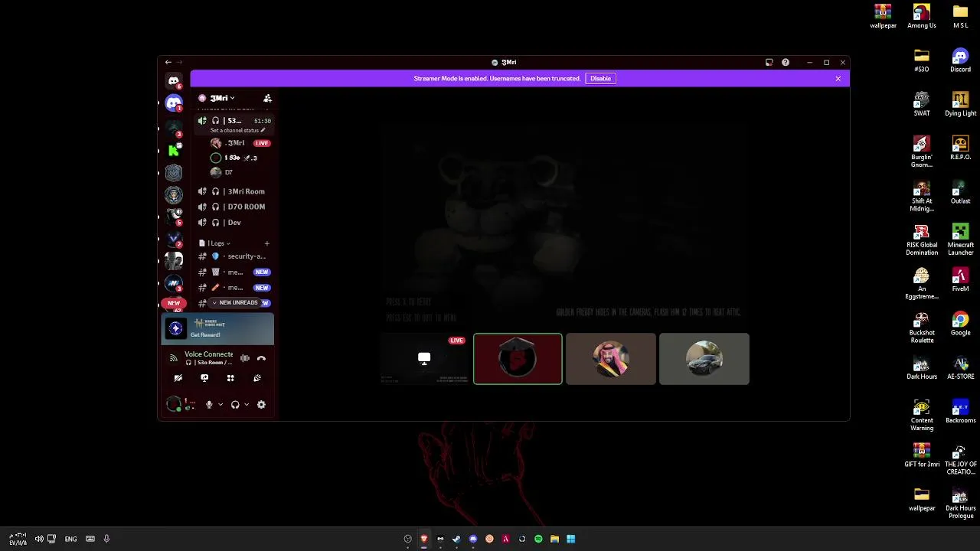Select the S3o voice participant

pyautogui.click(x=240, y=158)
